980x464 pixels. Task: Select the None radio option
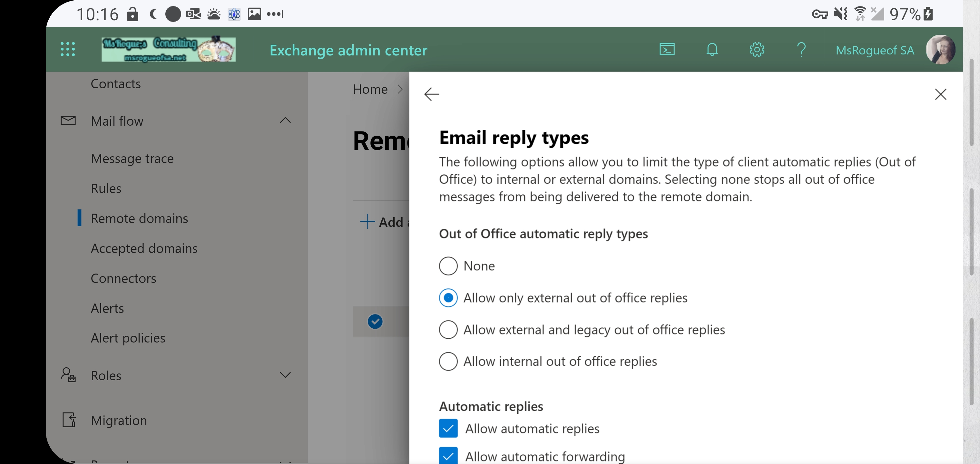448,266
